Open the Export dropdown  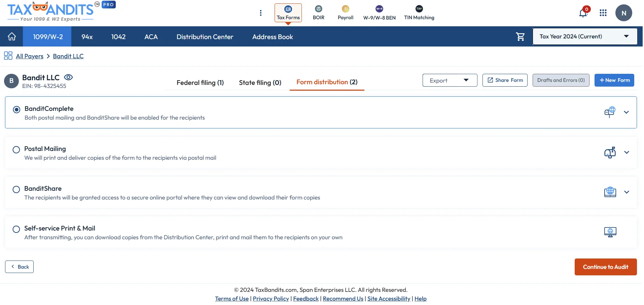450,80
